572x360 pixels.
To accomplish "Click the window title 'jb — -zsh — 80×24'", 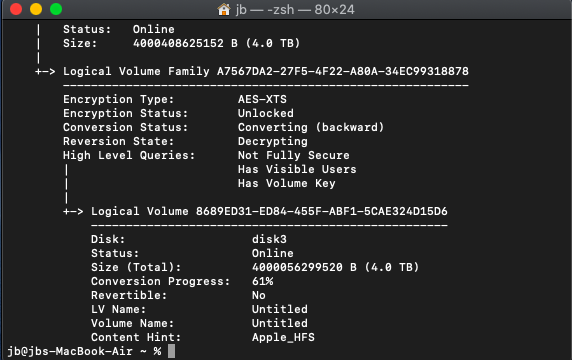I will (x=295, y=9).
